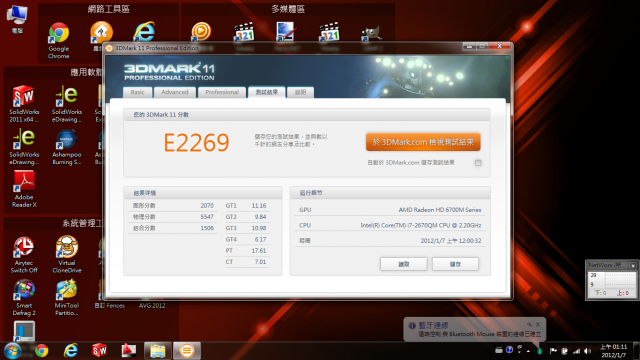The image size is (640, 360).
Task: Launch Airytec Switch Off shortcut
Action: tap(24, 255)
